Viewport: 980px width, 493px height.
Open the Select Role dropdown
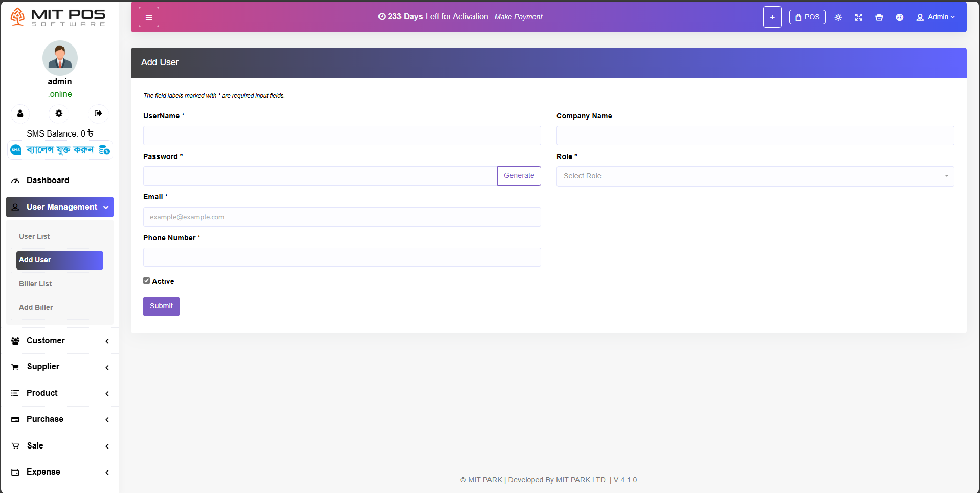755,176
